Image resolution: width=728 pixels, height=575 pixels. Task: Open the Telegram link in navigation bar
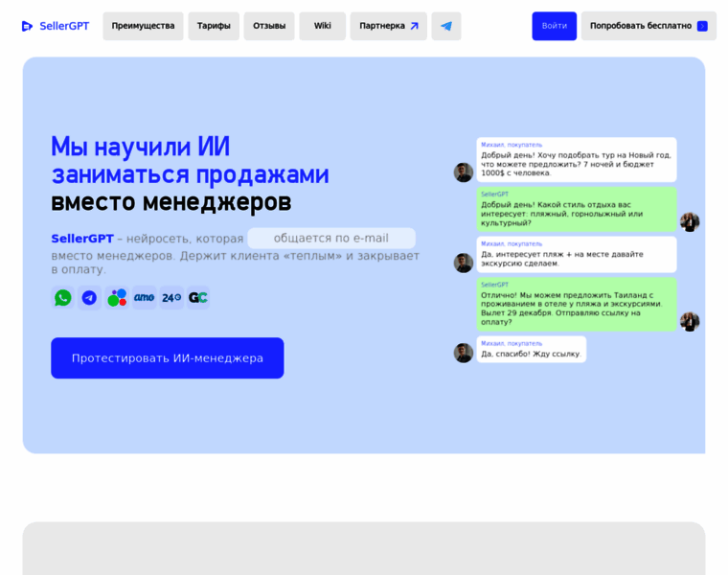(445, 26)
